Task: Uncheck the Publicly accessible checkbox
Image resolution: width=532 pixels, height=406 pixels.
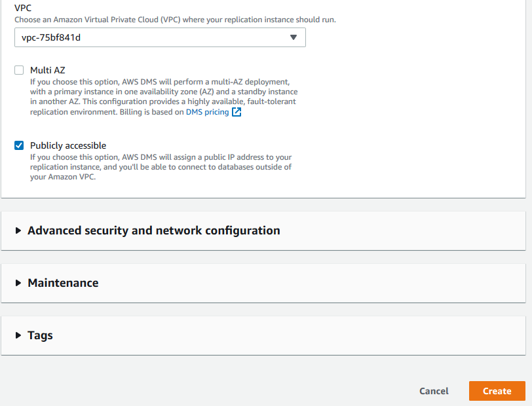Action: pyautogui.click(x=19, y=145)
